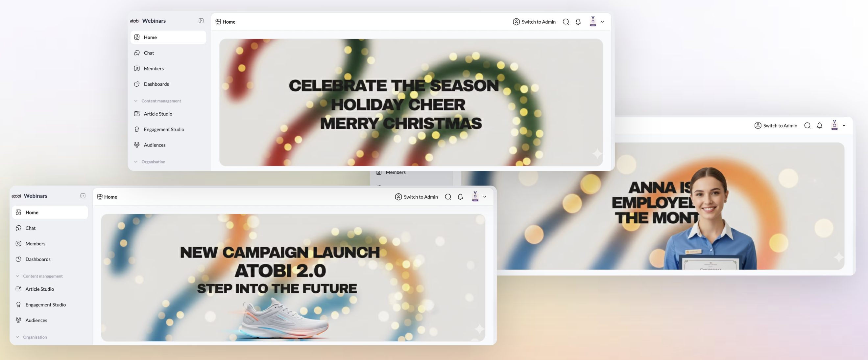Open notifications bell in employee banner window
Screen dimensions: 868x360
819,125
